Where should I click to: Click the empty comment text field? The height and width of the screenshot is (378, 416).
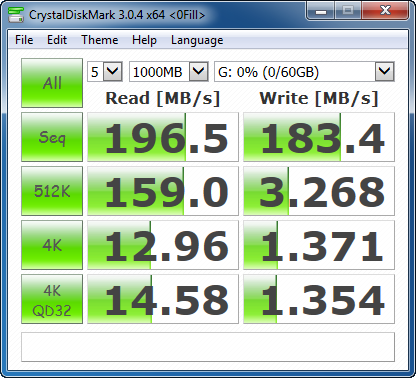[x=208, y=347]
